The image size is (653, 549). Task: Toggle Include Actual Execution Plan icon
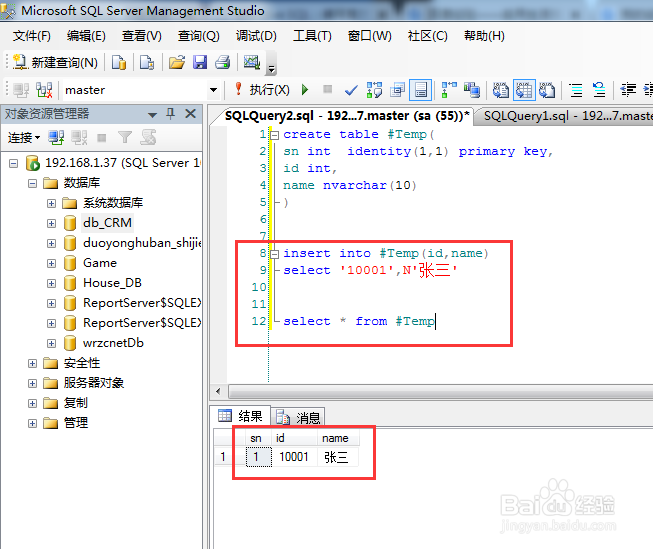[x=449, y=90]
